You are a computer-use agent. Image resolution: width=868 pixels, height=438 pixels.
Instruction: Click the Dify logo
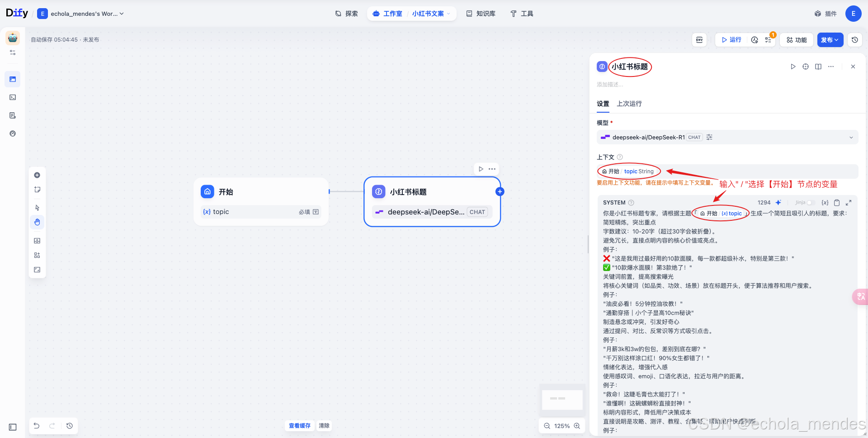point(17,13)
